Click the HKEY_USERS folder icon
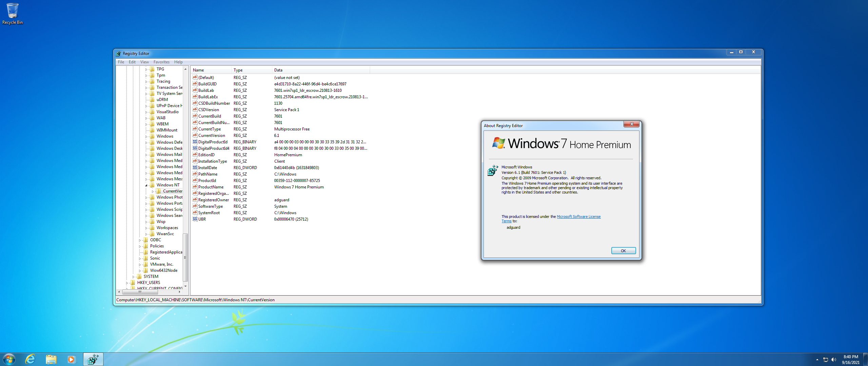Screen dimensions: 868x366 (x=133, y=283)
